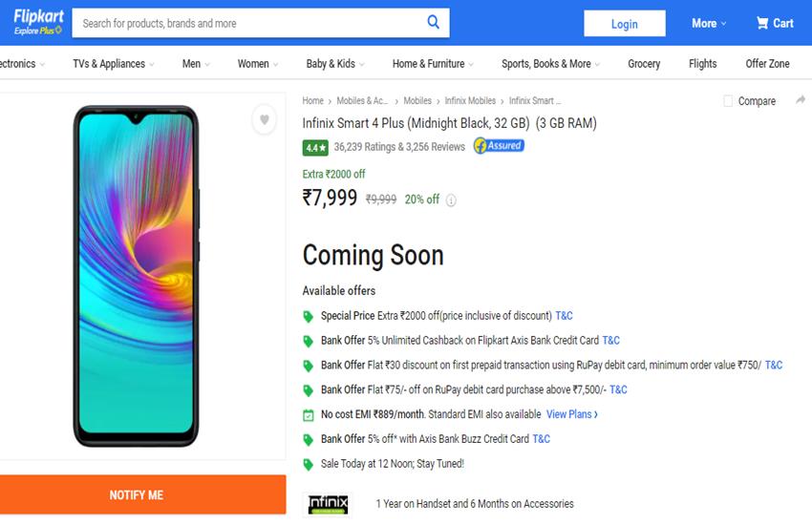Click the Infinix phone product image
The width and height of the screenshot is (812, 525).
[137, 276]
